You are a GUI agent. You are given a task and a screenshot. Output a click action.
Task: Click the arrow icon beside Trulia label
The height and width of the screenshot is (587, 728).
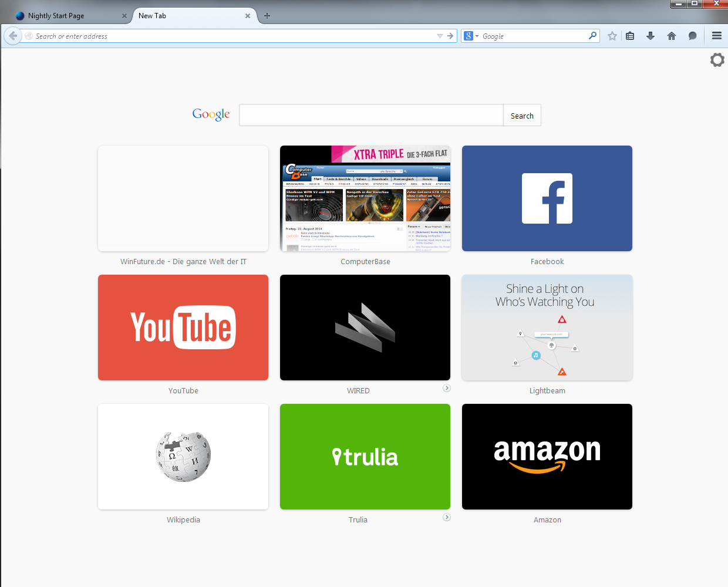447,517
